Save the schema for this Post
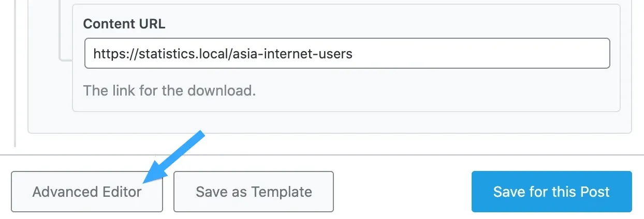 click(x=551, y=192)
